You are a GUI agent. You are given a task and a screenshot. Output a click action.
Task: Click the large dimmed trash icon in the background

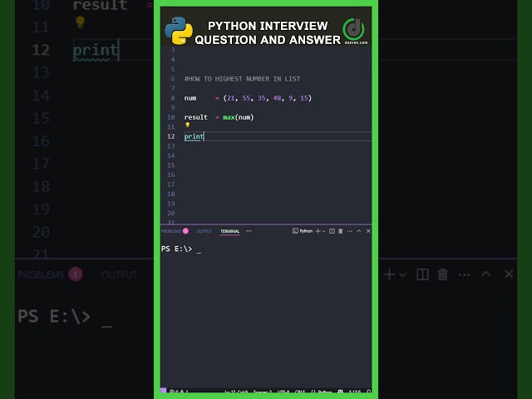coord(443,274)
